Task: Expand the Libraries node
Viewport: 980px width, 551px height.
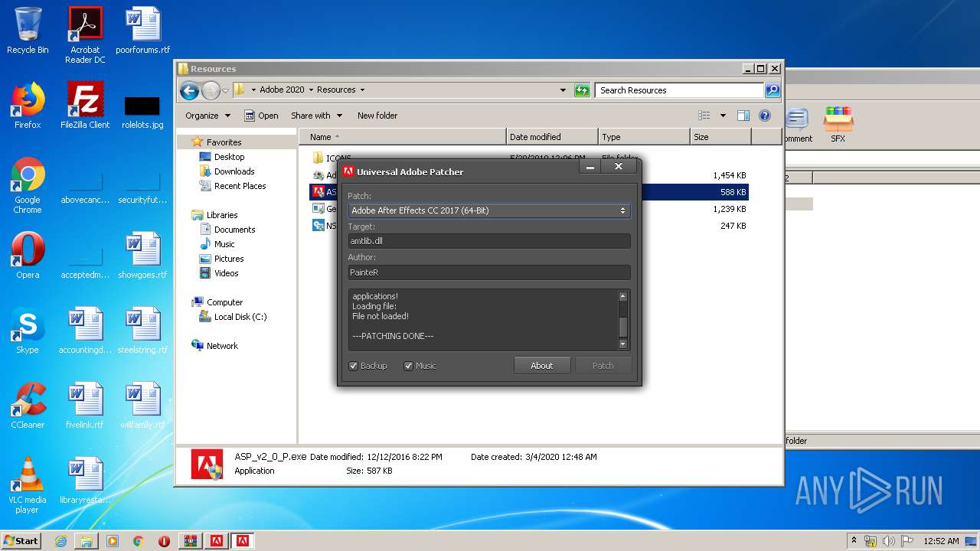Action: point(221,215)
